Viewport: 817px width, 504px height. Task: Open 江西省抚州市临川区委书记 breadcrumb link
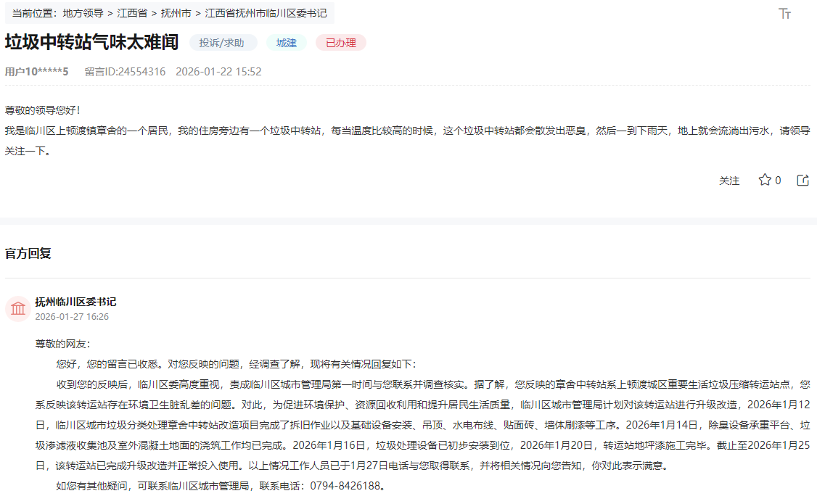[266, 13]
